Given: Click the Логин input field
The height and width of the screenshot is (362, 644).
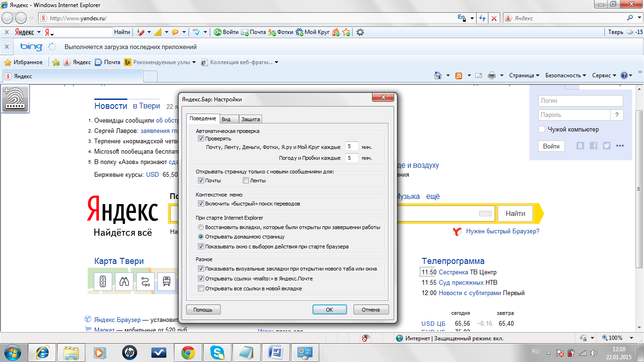Looking at the screenshot, I should (580, 100).
